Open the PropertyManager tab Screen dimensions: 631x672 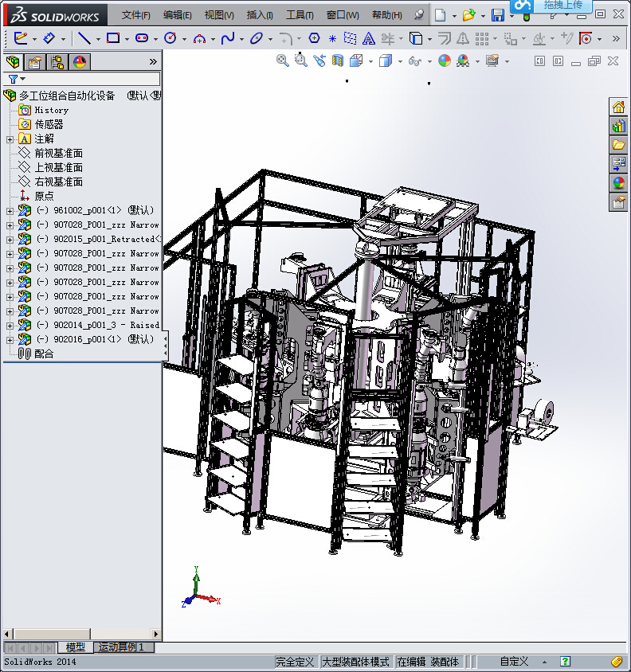tap(35, 62)
